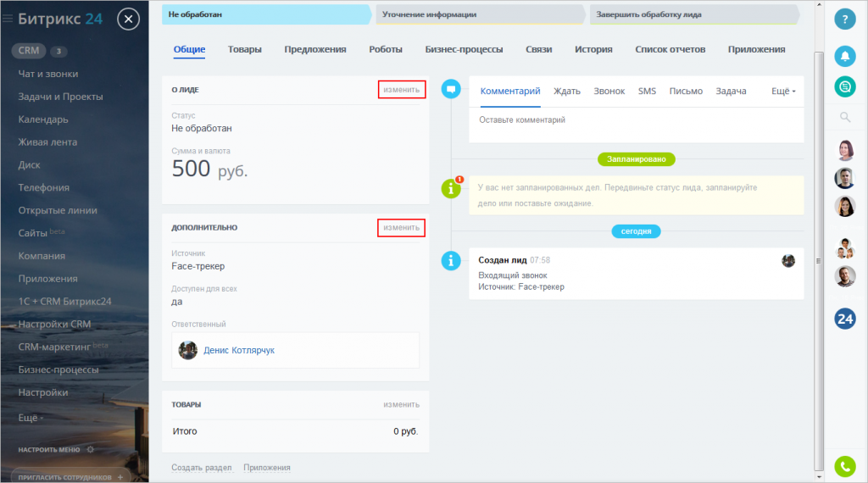Open help with the question mark icon
This screenshot has height=483, width=868.
pos(845,19)
